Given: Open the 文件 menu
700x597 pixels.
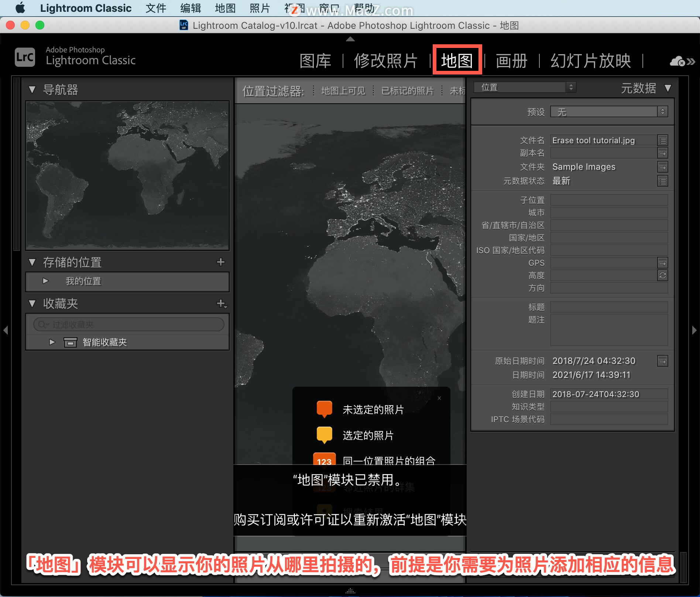Looking at the screenshot, I should coord(156,8).
